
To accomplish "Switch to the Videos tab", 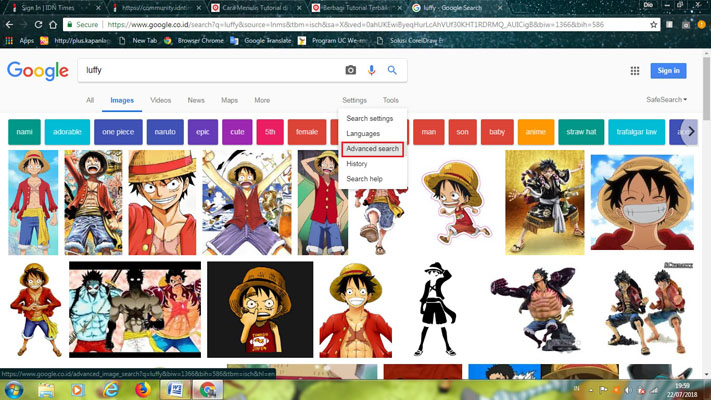I will [161, 100].
